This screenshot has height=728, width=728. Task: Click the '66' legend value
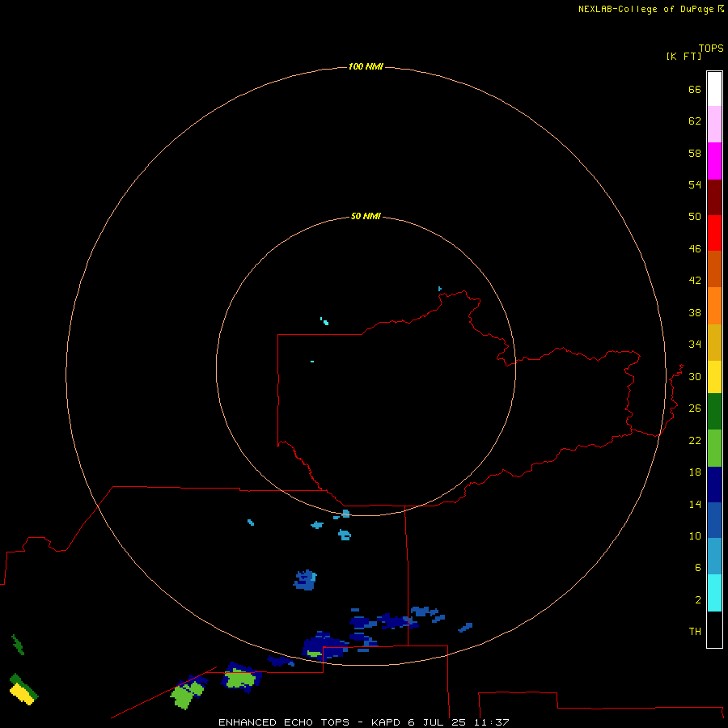click(x=695, y=89)
